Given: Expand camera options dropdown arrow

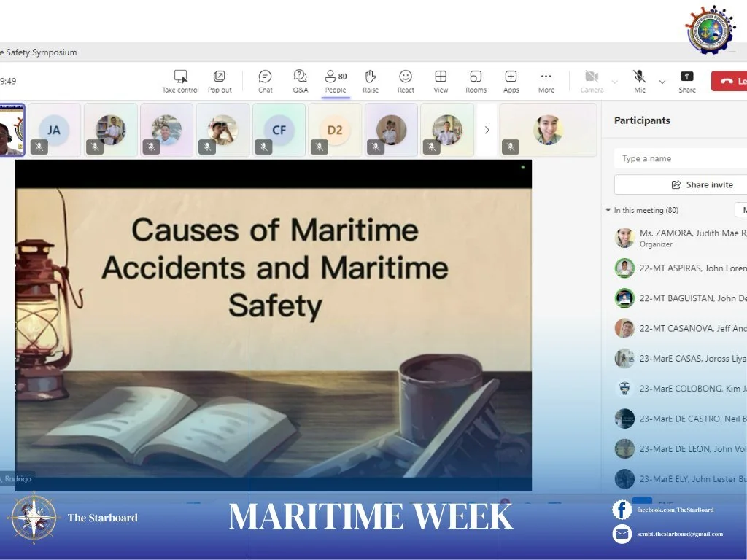Looking at the screenshot, I should click(614, 82).
